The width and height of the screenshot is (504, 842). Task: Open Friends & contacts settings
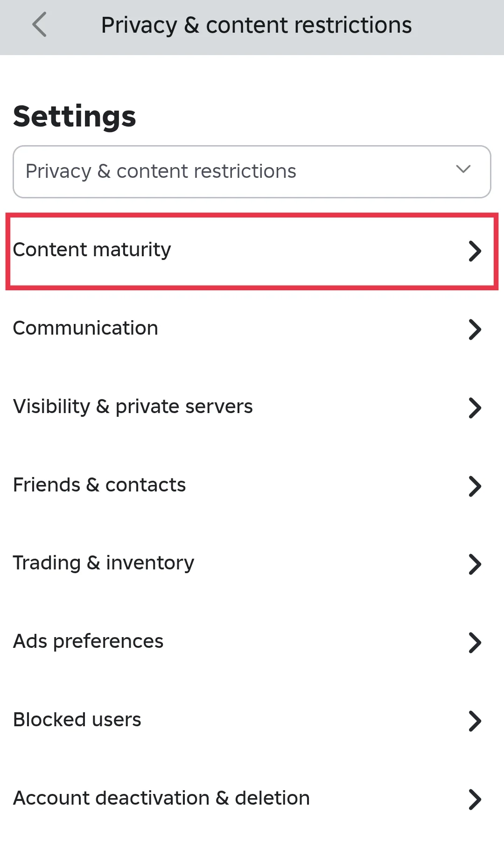(x=99, y=485)
